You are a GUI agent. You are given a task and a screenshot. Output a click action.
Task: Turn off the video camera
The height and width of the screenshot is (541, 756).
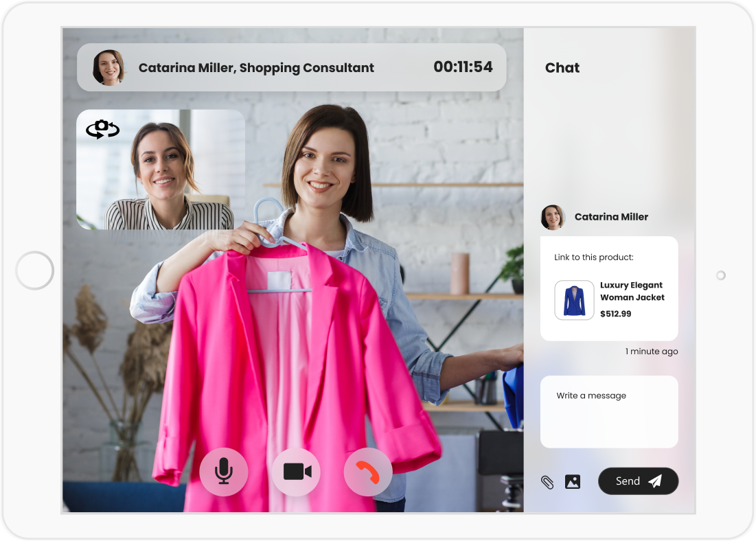pos(297,472)
